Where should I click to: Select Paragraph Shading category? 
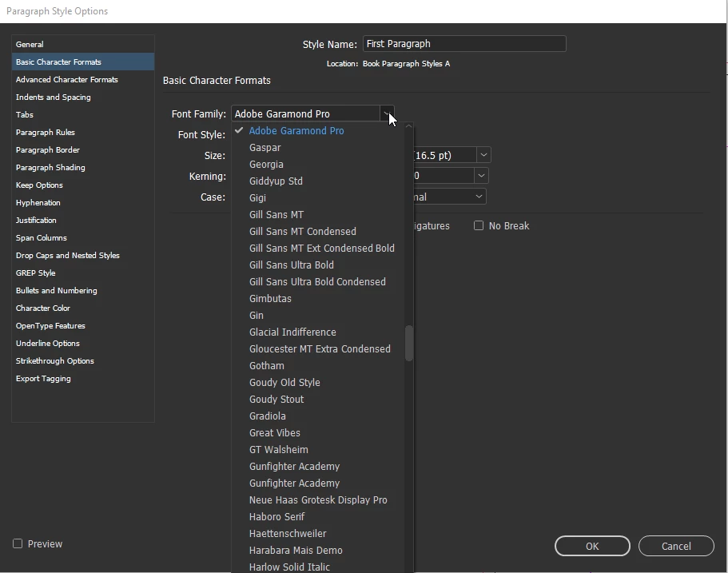click(x=82, y=168)
